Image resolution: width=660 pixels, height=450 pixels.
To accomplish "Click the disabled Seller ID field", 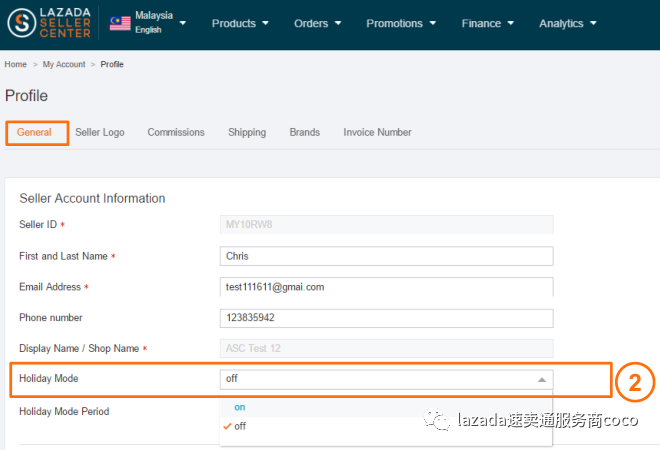I will click(x=386, y=224).
